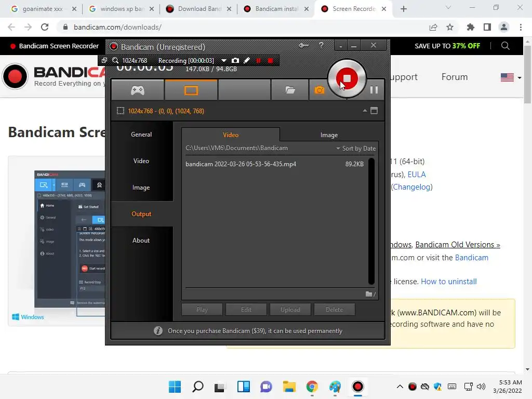Image resolution: width=532 pixels, height=399 pixels.
Task: Open the register key icon
Action: [x=303, y=46]
